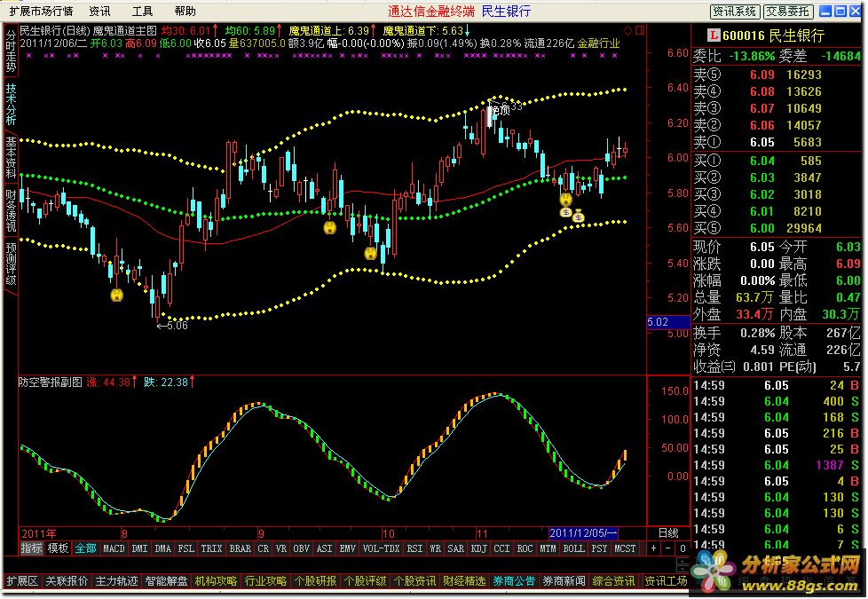
Task: Open the 扩展市场行情 menu
Action: 41,11
